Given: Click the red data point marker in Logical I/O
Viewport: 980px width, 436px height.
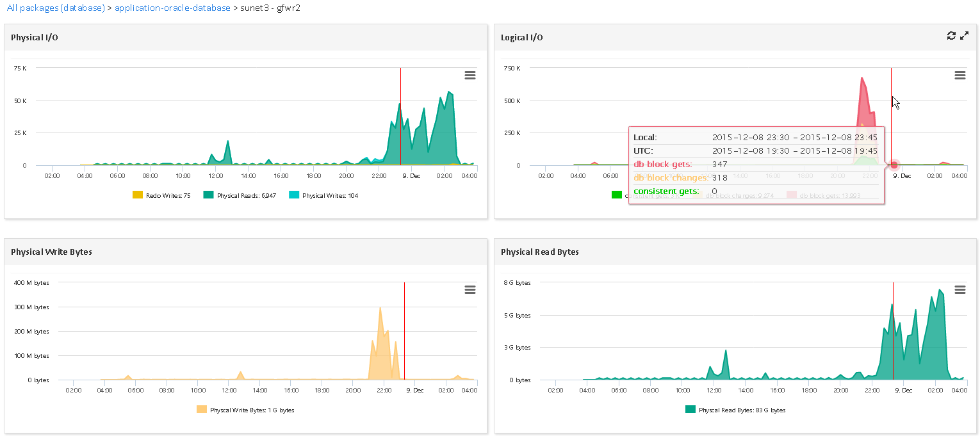Looking at the screenshot, I should tap(894, 165).
